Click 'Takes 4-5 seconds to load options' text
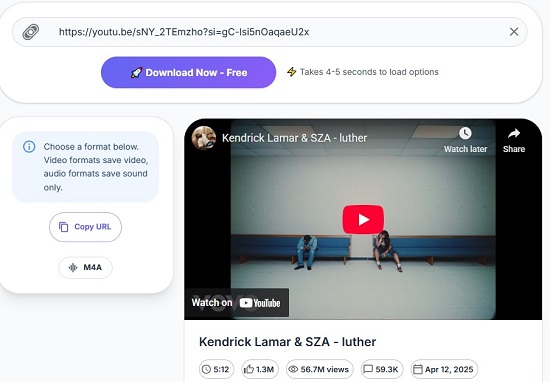 pos(369,72)
